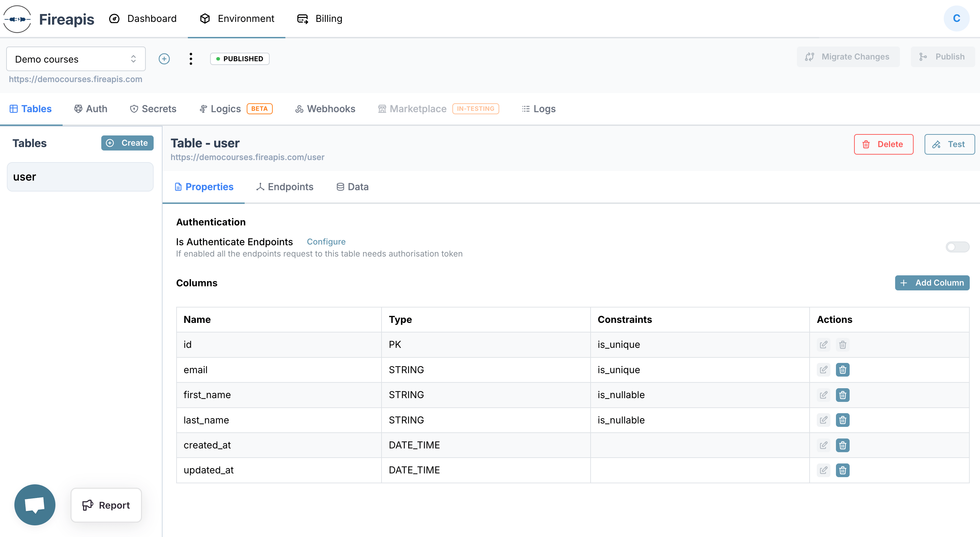Click the add environment plus icon
The width and height of the screenshot is (980, 537).
(164, 58)
